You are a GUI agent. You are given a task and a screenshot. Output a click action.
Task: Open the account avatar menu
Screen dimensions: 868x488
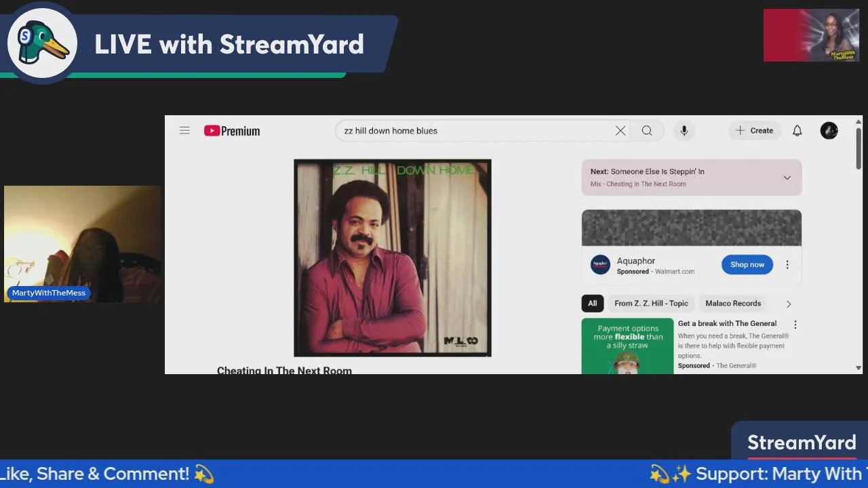[829, 131]
